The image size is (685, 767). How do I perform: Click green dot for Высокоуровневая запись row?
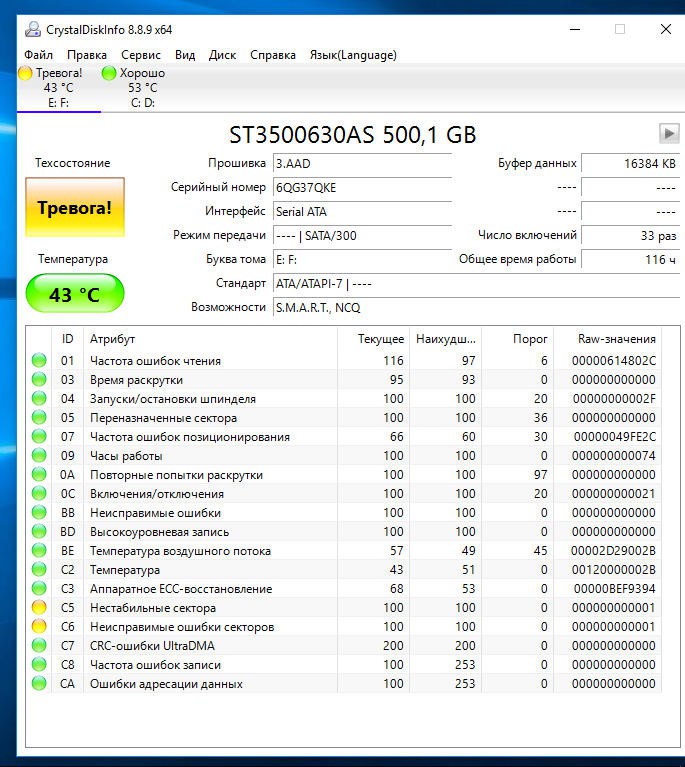click(39, 532)
